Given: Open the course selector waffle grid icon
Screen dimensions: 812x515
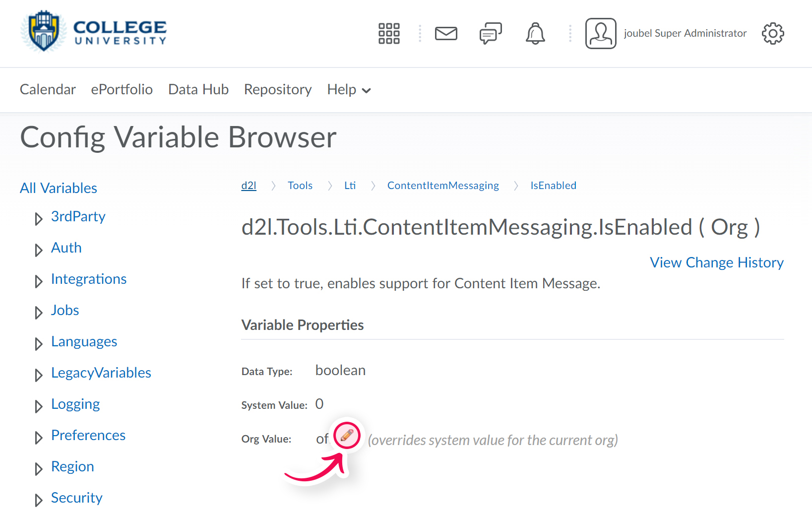Looking at the screenshot, I should [389, 34].
